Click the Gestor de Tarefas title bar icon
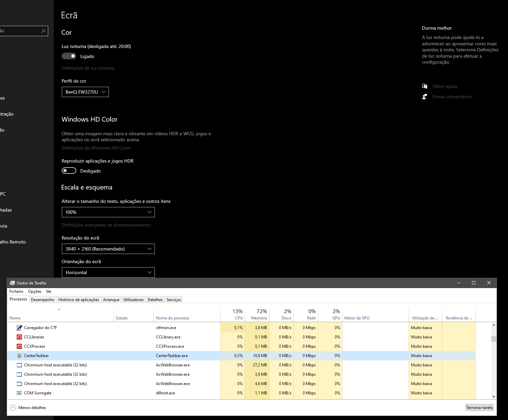The height and width of the screenshot is (420, 508). (12, 283)
